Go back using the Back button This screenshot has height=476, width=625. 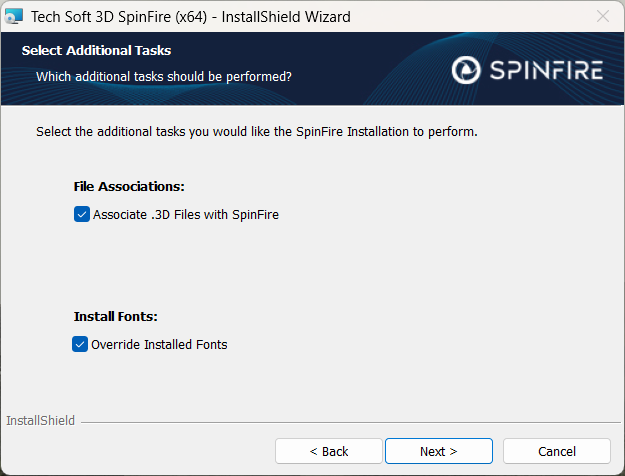[329, 451]
